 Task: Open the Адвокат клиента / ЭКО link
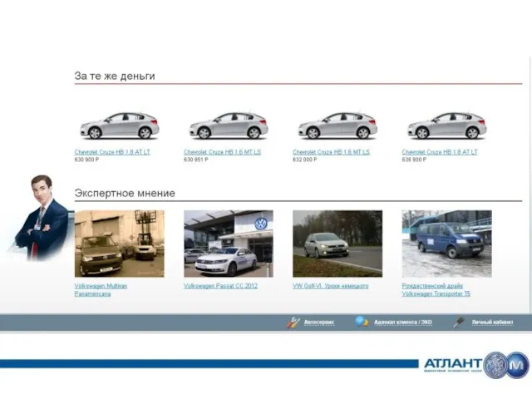coord(403,323)
